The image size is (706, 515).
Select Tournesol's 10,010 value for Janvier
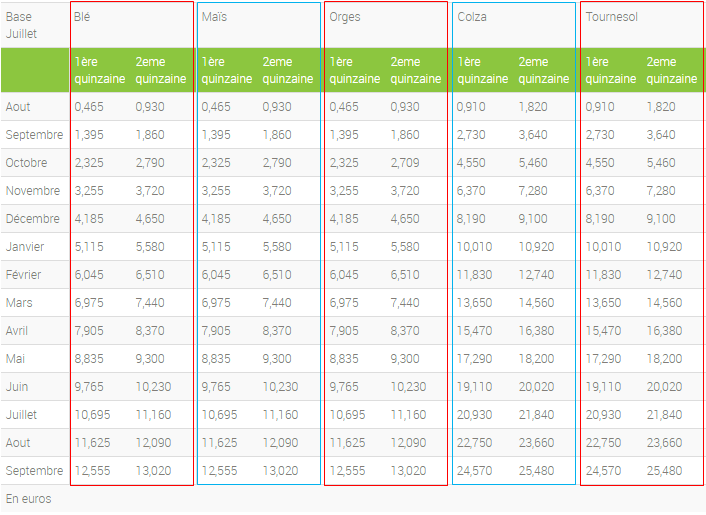(x=603, y=247)
